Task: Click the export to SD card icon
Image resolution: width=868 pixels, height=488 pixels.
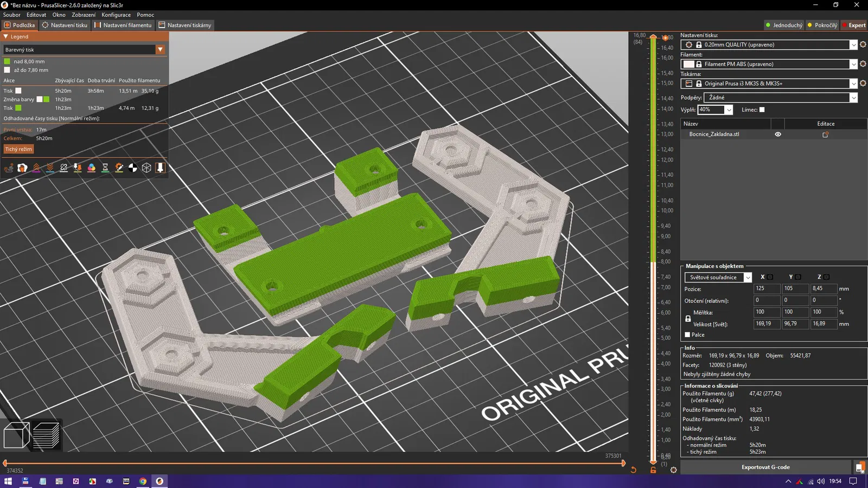Action: tap(860, 467)
